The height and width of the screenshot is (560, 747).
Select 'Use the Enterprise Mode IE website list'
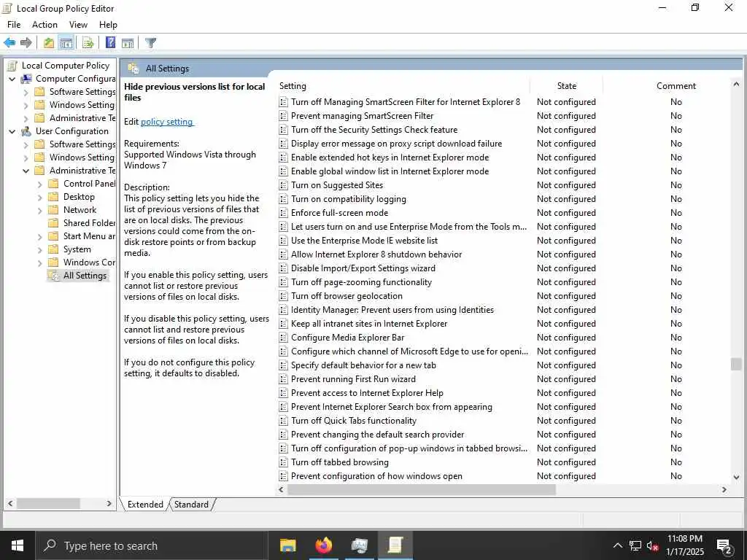coord(365,241)
